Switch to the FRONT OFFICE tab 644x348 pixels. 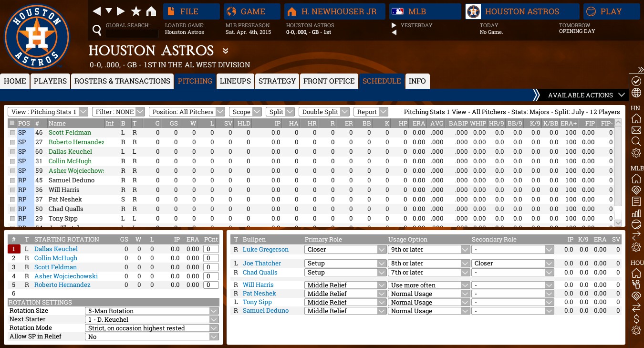coord(329,81)
